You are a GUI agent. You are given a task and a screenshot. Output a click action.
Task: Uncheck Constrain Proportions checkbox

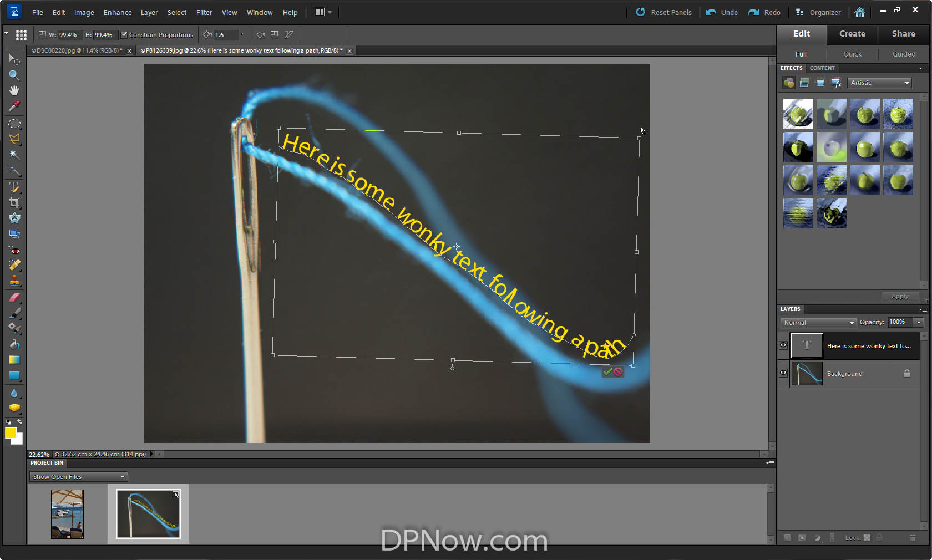click(124, 34)
